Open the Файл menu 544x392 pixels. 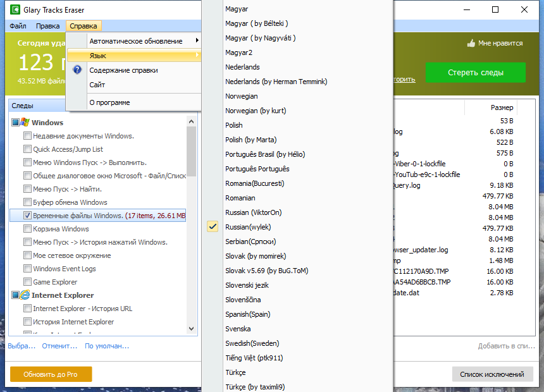point(18,26)
